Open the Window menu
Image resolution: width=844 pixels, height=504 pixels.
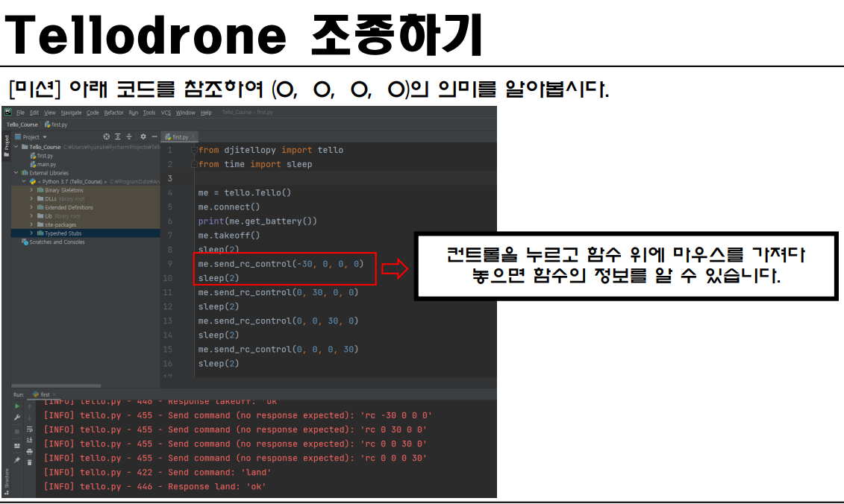point(185,113)
